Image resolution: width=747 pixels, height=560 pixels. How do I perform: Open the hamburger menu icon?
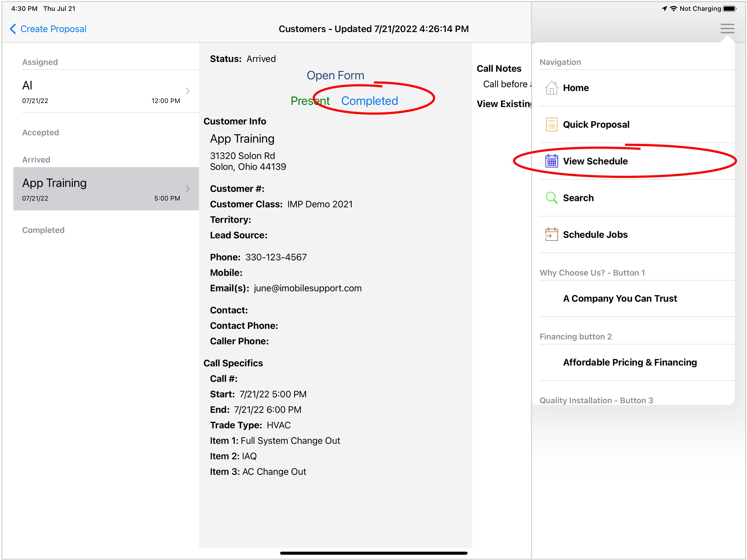[x=727, y=29]
